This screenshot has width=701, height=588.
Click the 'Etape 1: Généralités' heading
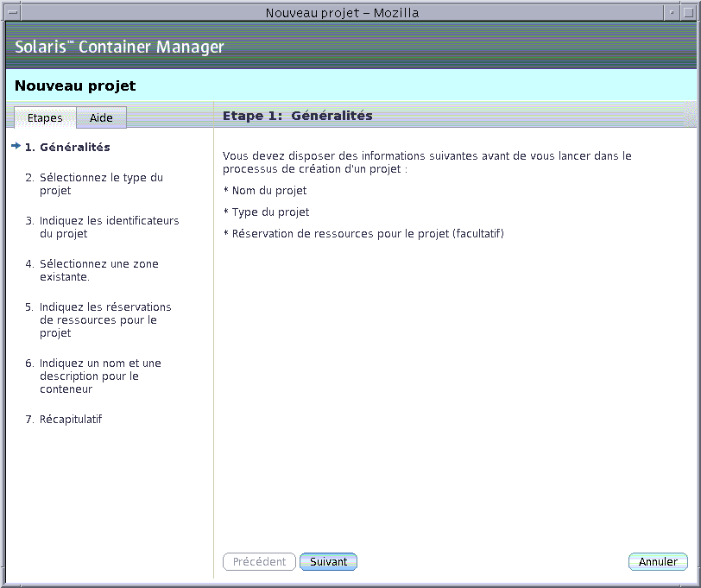click(298, 116)
